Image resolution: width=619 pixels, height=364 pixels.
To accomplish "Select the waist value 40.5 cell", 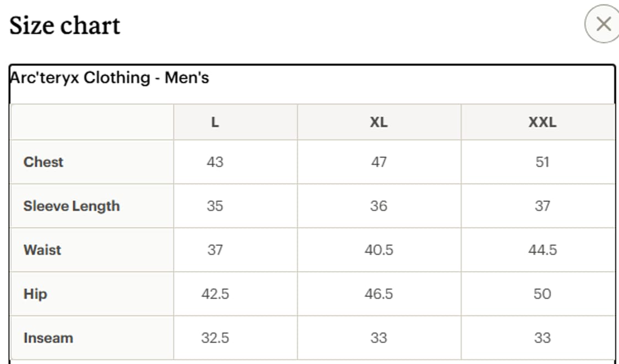I will point(379,250).
